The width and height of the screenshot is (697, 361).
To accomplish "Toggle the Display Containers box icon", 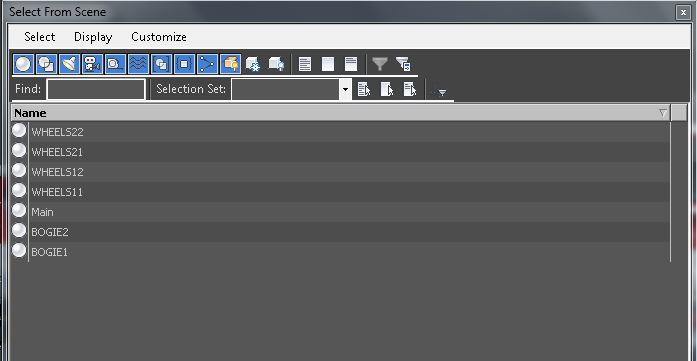I will [231, 64].
